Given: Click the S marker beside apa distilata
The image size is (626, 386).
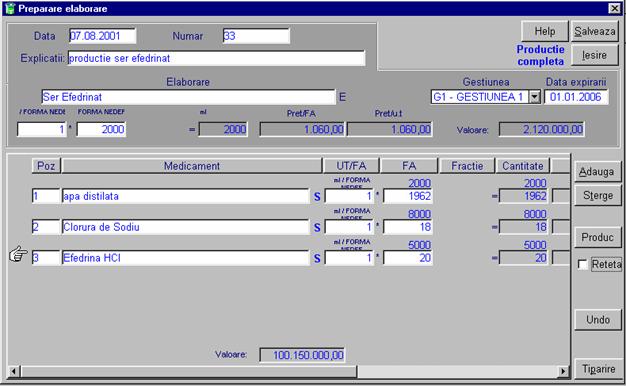Looking at the screenshot, I should [x=317, y=196].
